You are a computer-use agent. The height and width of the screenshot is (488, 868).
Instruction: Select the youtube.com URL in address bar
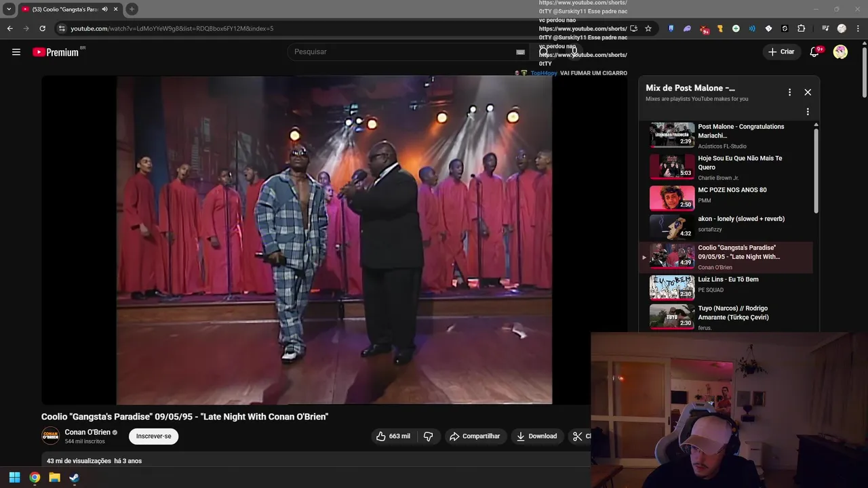pyautogui.click(x=172, y=28)
